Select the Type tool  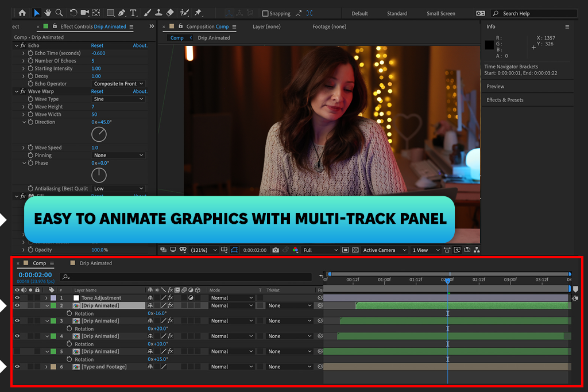(x=133, y=13)
